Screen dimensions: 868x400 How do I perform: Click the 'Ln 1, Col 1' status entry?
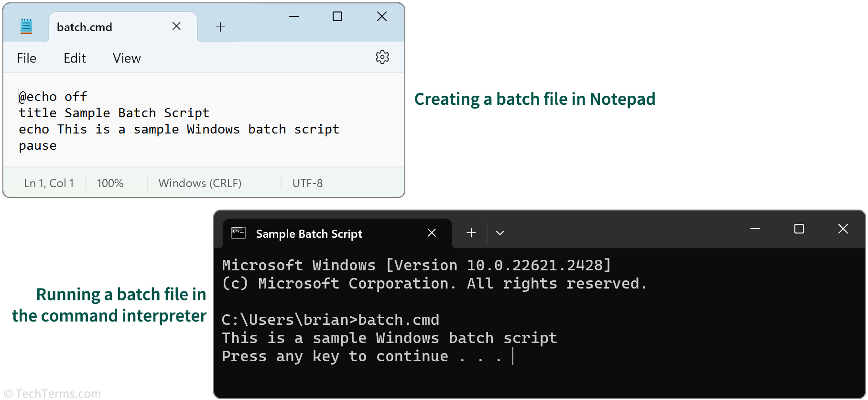pyautogui.click(x=49, y=183)
